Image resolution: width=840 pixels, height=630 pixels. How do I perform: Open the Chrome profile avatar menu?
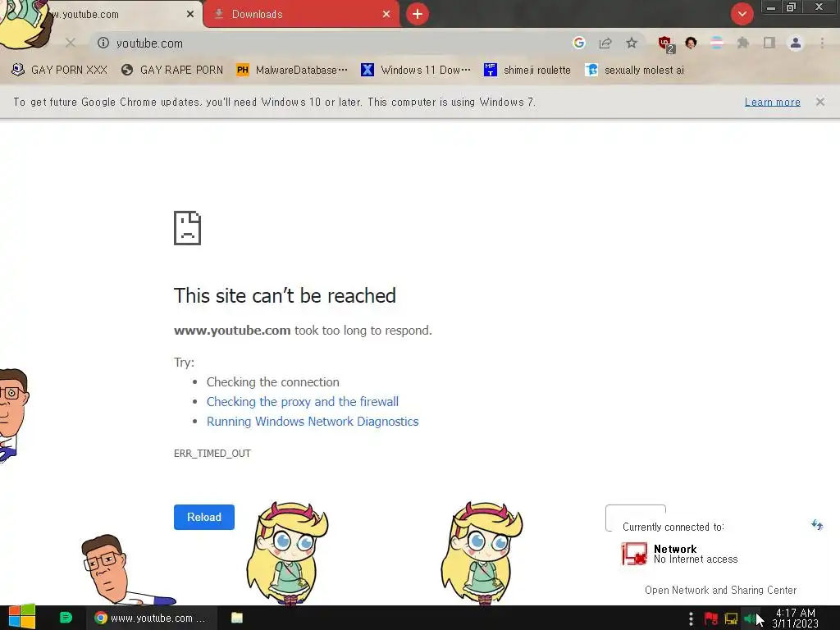click(796, 43)
